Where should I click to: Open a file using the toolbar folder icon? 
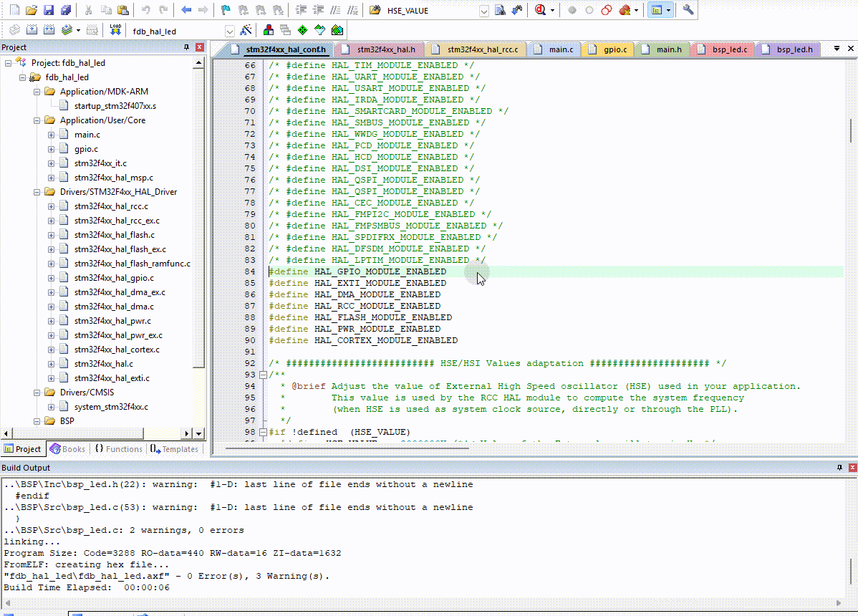coord(32,10)
